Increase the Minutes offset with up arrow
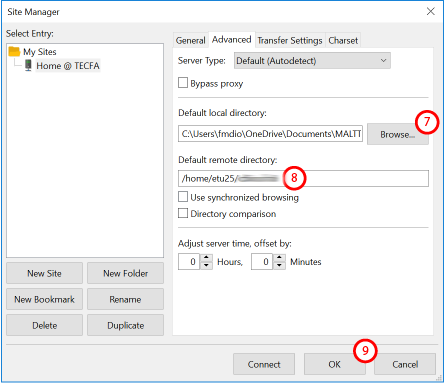 point(279,258)
